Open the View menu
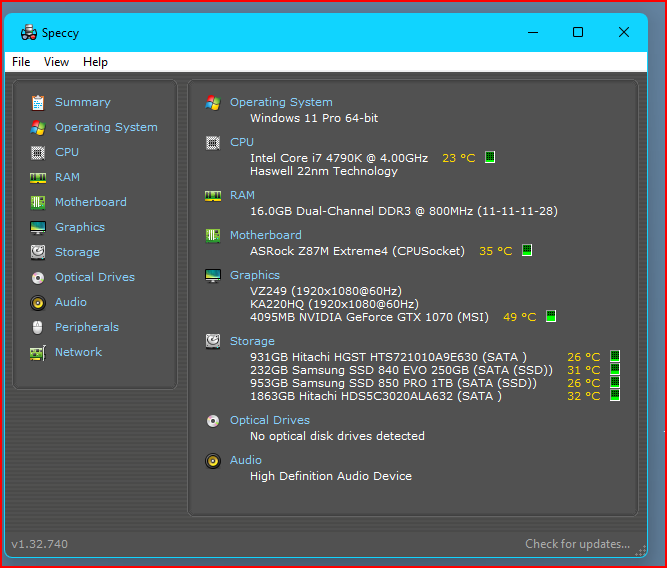The height and width of the screenshot is (568, 667). [x=56, y=62]
